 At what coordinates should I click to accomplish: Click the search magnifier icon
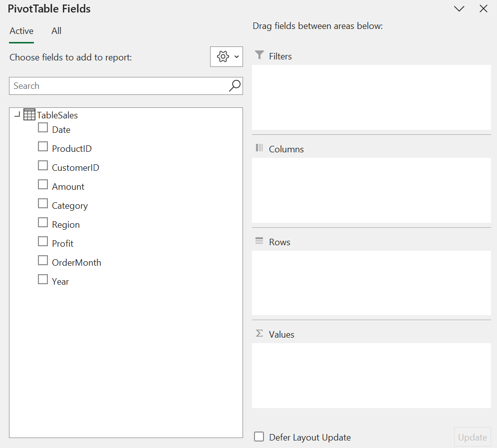pos(235,86)
